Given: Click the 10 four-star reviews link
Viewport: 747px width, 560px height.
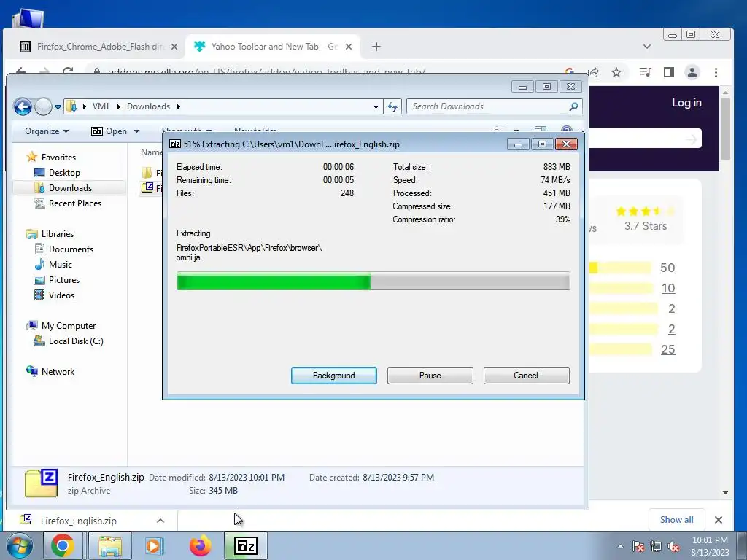Looking at the screenshot, I should pos(668,288).
